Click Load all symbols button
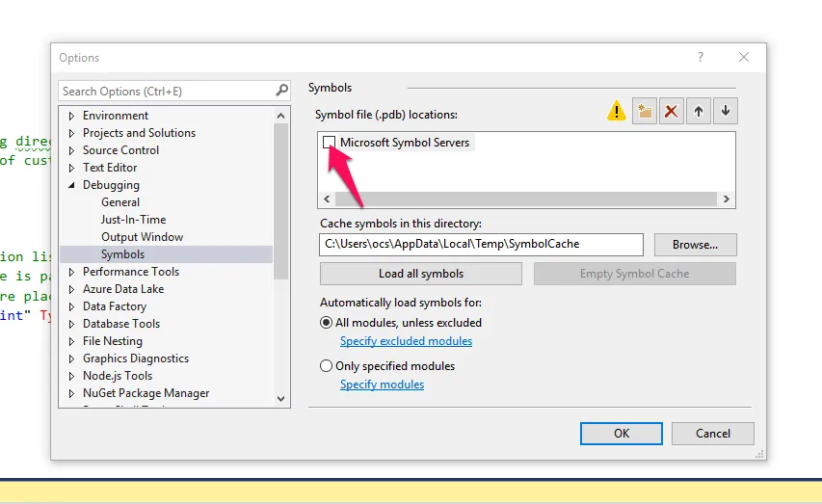The height and width of the screenshot is (504, 822). tap(421, 274)
